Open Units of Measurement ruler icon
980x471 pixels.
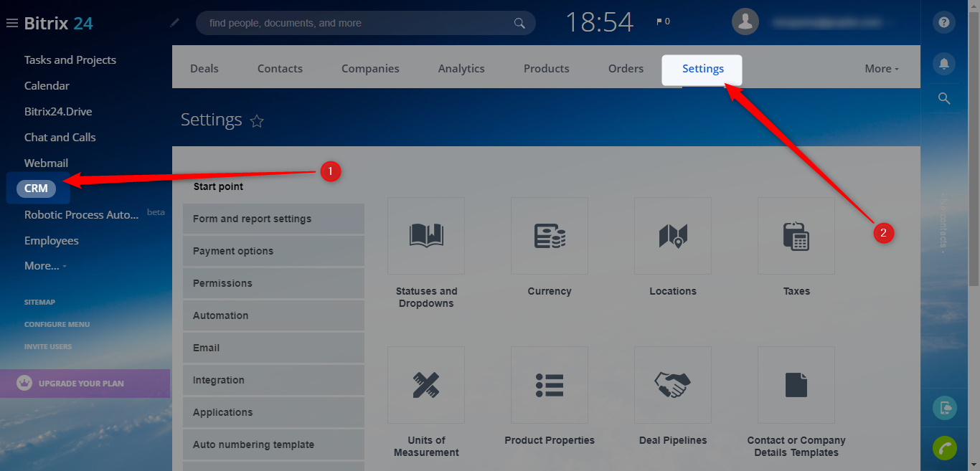coord(426,385)
